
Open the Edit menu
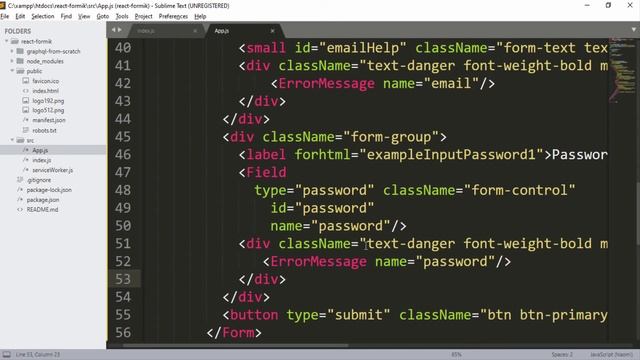(20, 16)
